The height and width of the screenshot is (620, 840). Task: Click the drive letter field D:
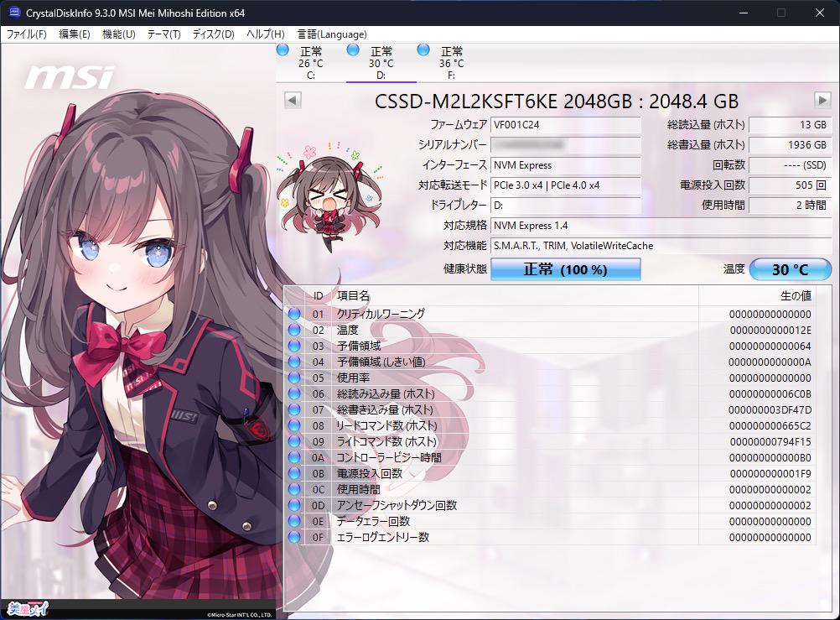tap(566, 206)
